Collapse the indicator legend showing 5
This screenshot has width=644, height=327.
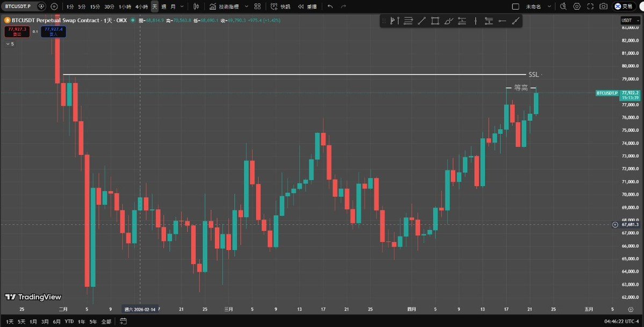click(10, 44)
